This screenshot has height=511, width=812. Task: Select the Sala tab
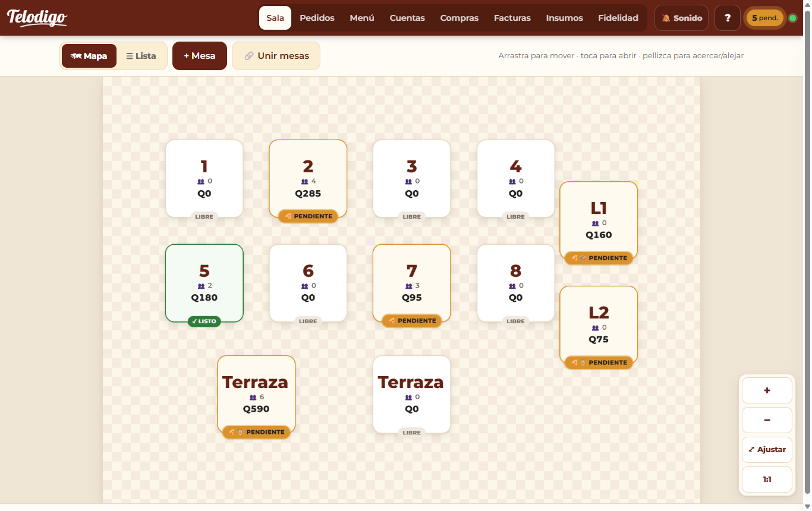coord(275,18)
